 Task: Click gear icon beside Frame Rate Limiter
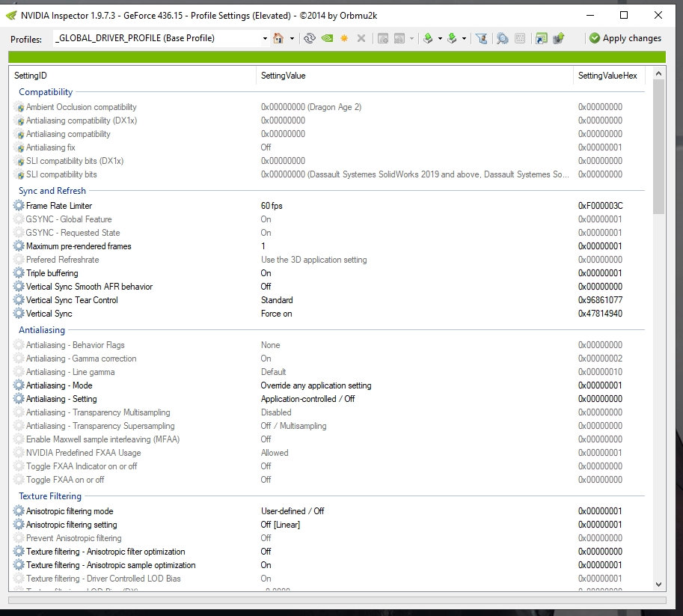coord(19,205)
